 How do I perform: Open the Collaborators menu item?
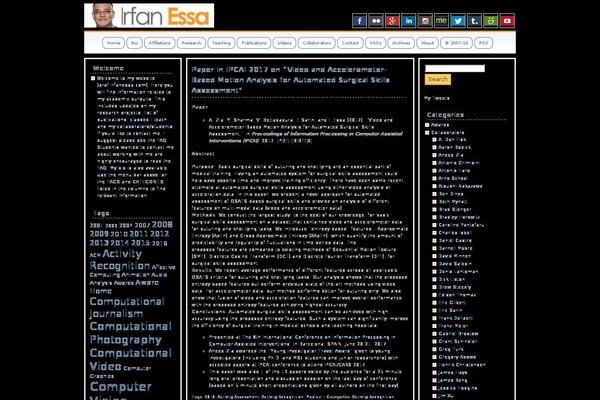317,43
